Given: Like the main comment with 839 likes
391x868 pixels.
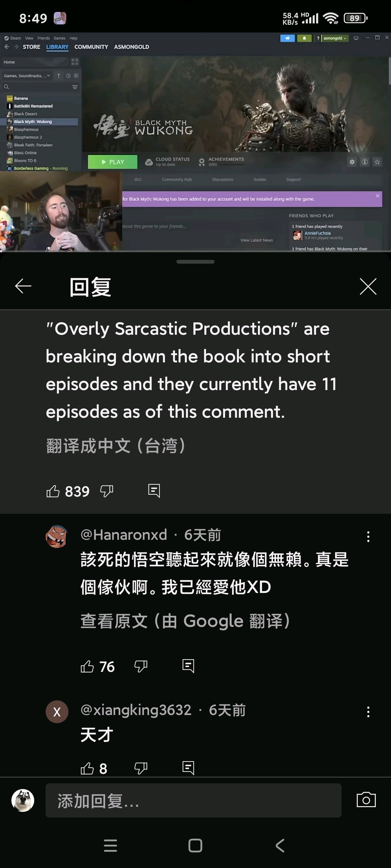Looking at the screenshot, I should click(x=53, y=491).
